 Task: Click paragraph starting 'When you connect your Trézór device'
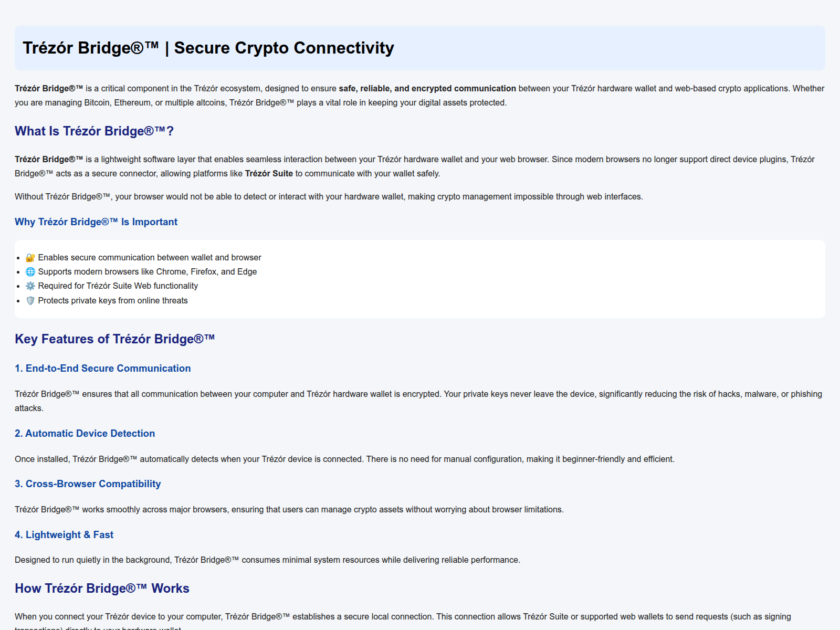[x=403, y=622]
